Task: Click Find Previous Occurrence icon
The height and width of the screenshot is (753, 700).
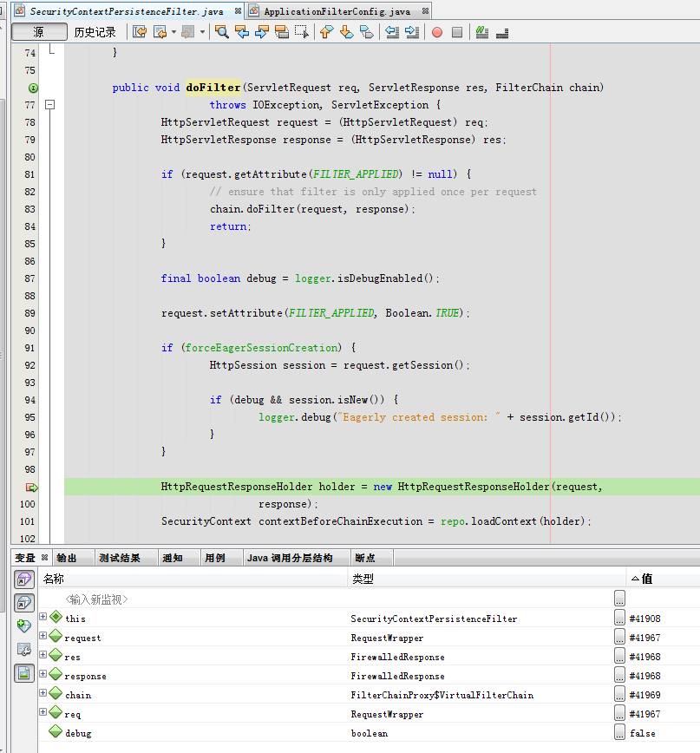Action: tap(241, 32)
